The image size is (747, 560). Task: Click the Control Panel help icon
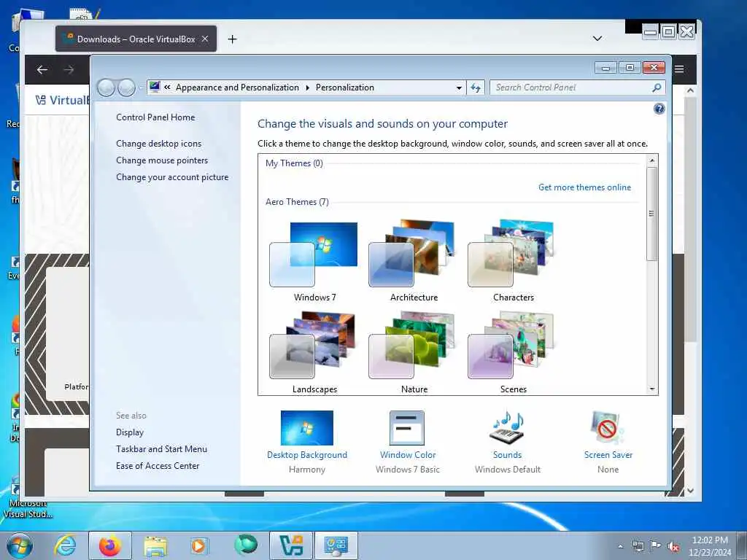[x=659, y=109]
